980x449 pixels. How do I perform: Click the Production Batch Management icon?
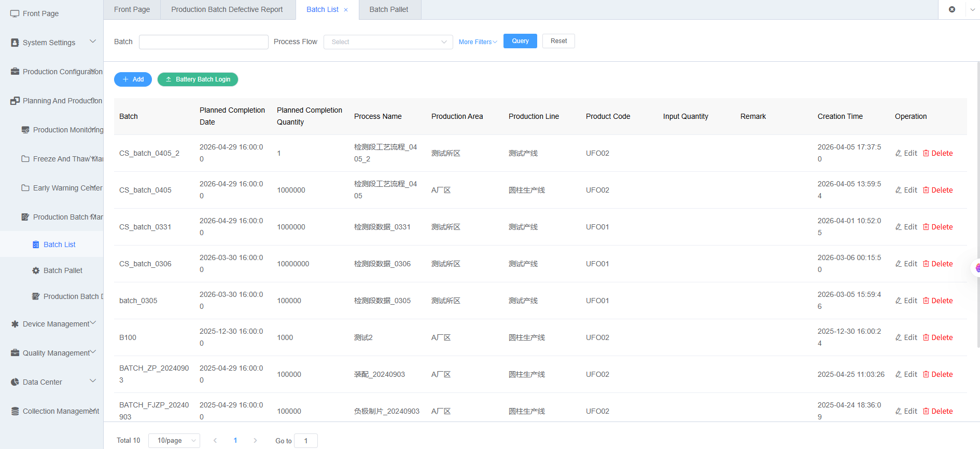[25, 217]
